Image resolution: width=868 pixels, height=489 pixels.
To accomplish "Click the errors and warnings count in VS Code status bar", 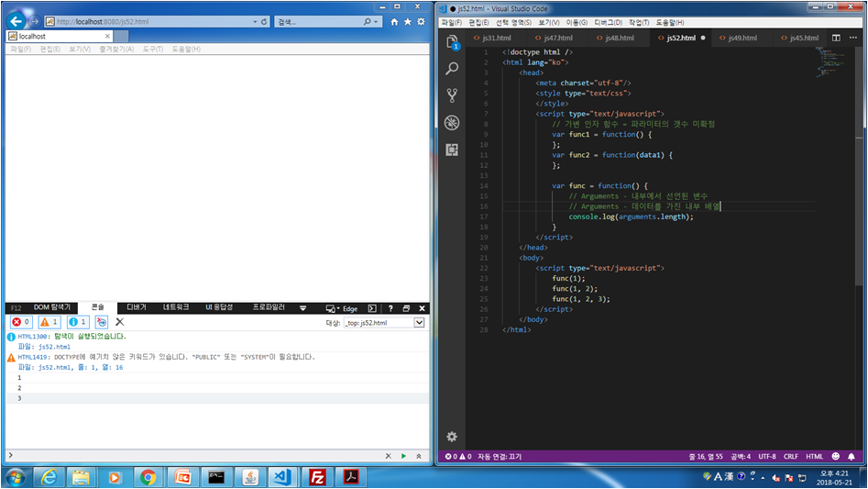I will (x=458, y=456).
